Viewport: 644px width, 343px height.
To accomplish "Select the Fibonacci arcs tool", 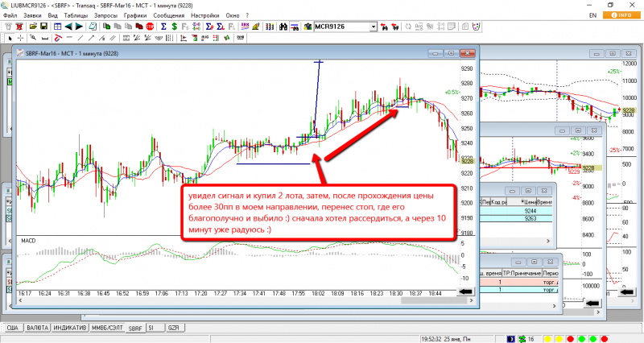I will 159,38.
